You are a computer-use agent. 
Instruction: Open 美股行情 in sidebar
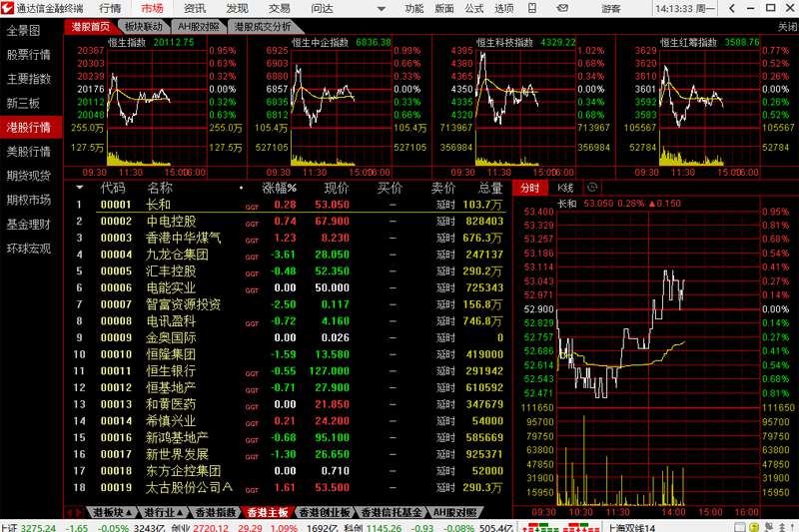point(29,151)
